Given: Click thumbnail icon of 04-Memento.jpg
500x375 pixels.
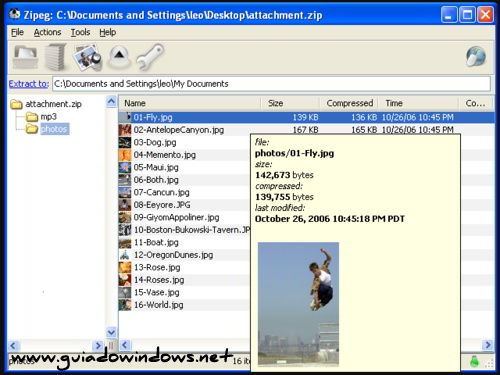Looking at the screenshot, I should click(x=125, y=155).
